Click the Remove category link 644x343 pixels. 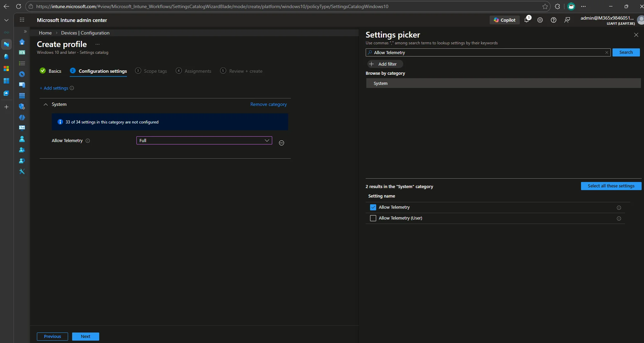click(x=268, y=104)
